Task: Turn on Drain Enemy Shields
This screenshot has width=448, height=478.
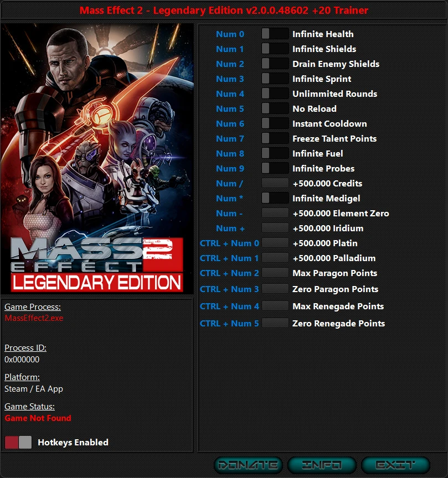Action: (275, 64)
